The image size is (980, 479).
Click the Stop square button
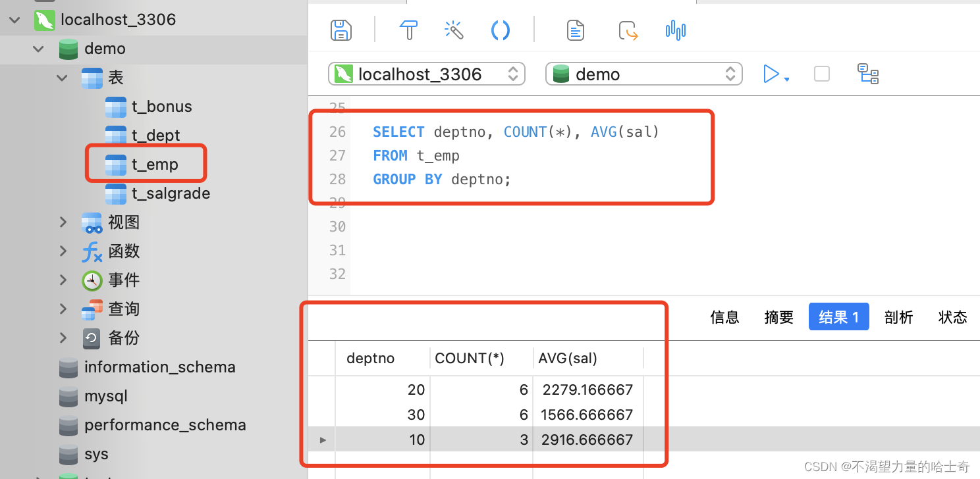point(821,74)
